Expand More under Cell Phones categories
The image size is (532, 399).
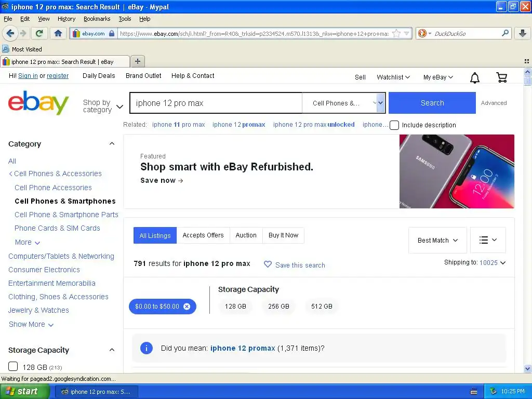[x=28, y=242]
